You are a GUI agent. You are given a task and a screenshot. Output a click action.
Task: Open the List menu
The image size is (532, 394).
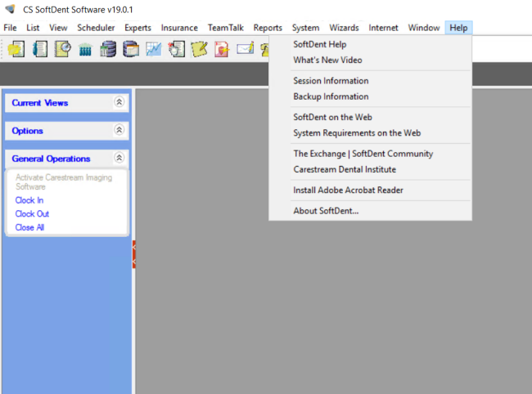(x=33, y=28)
